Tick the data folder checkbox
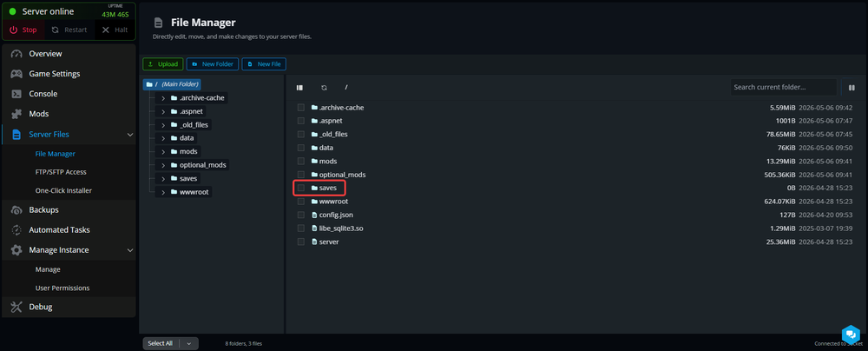Viewport: 868px width, 351px height. pyautogui.click(x=300, y=148)
